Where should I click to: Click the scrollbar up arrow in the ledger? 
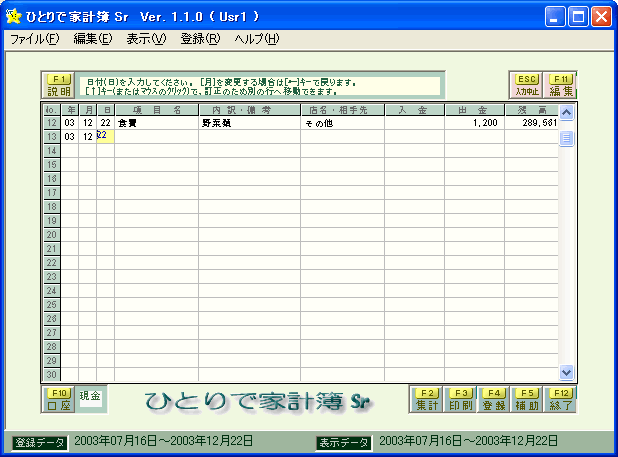566,113
